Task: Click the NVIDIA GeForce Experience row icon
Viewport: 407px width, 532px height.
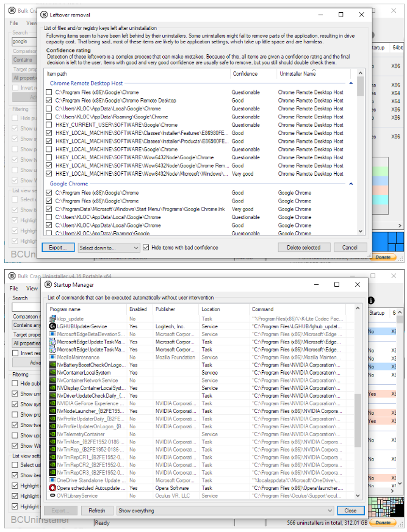Action: coord(52,403)
